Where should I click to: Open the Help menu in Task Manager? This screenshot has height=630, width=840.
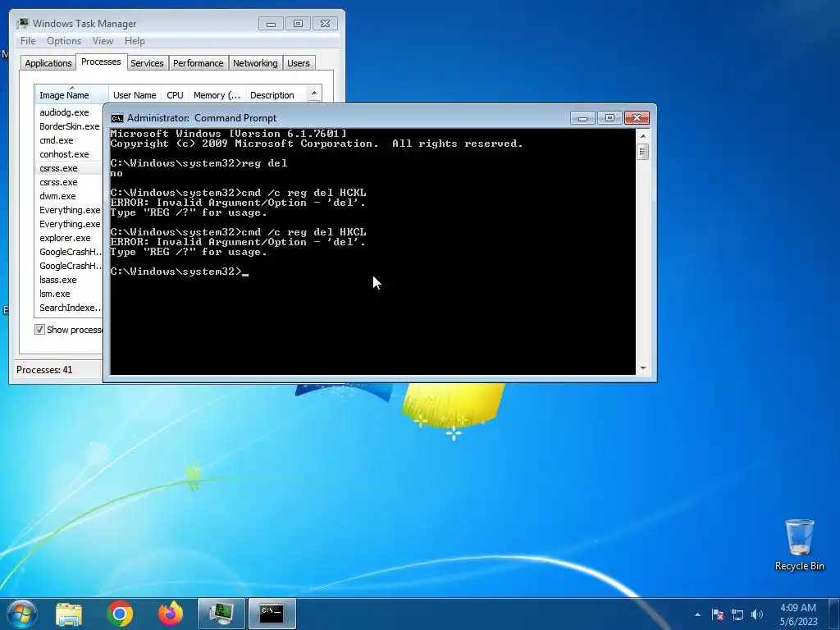[135, 41]
